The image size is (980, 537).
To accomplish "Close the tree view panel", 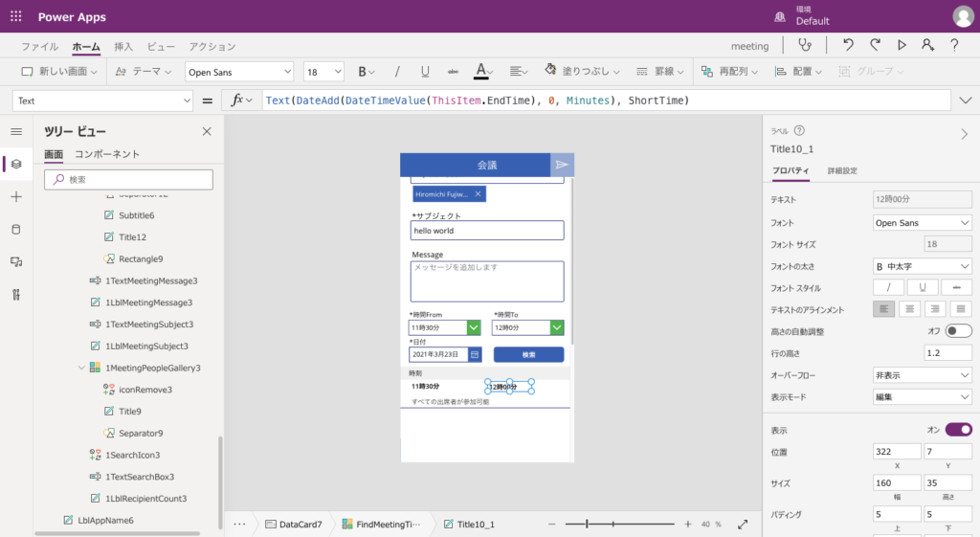I will (x=207, y=131).
